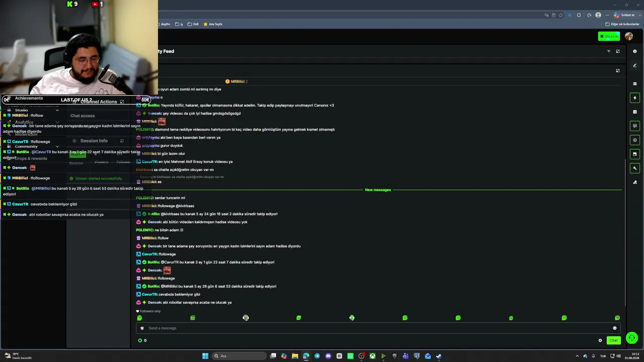This screenshot has height=362, width=644.
Task: Click the Sohbet et Copilot button
Action: coord(624,15)
